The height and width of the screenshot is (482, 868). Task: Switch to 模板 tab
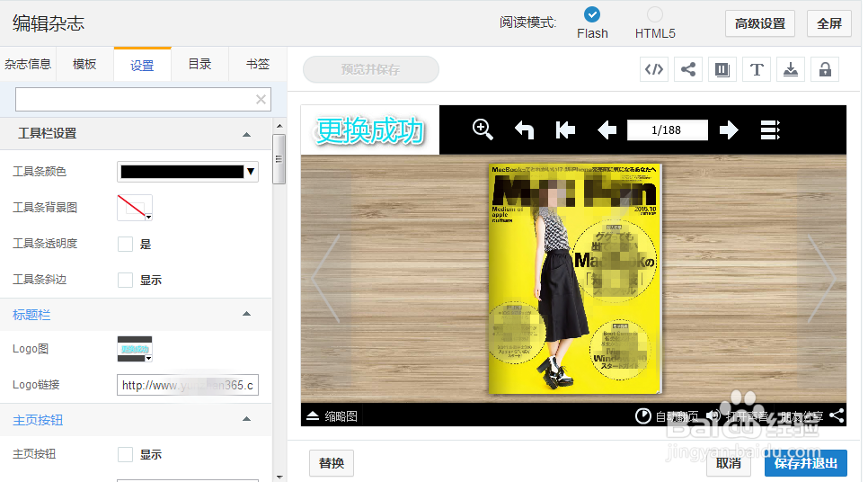pos(84,64)
